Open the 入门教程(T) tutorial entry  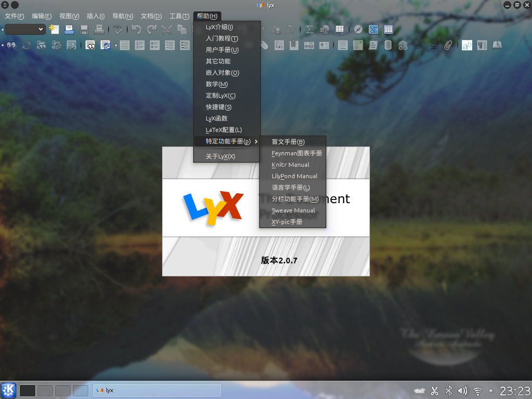(227, 38)
